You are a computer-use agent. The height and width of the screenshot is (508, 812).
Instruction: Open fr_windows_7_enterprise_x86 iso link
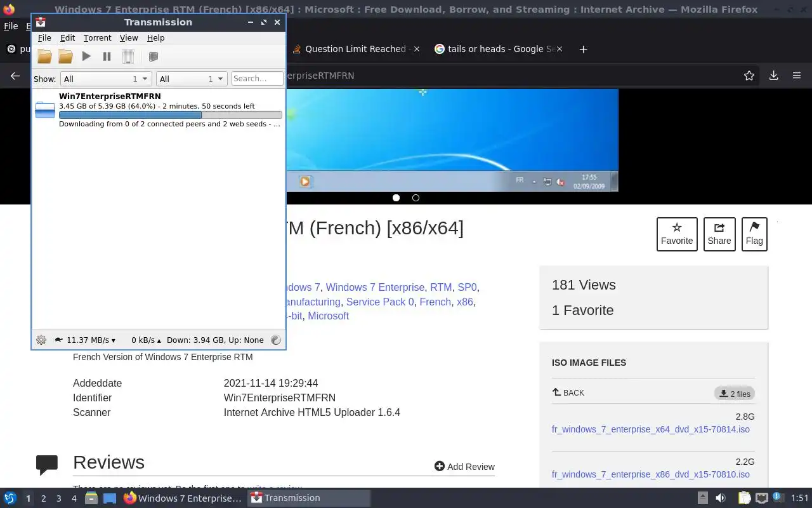[x=651, y=474]
